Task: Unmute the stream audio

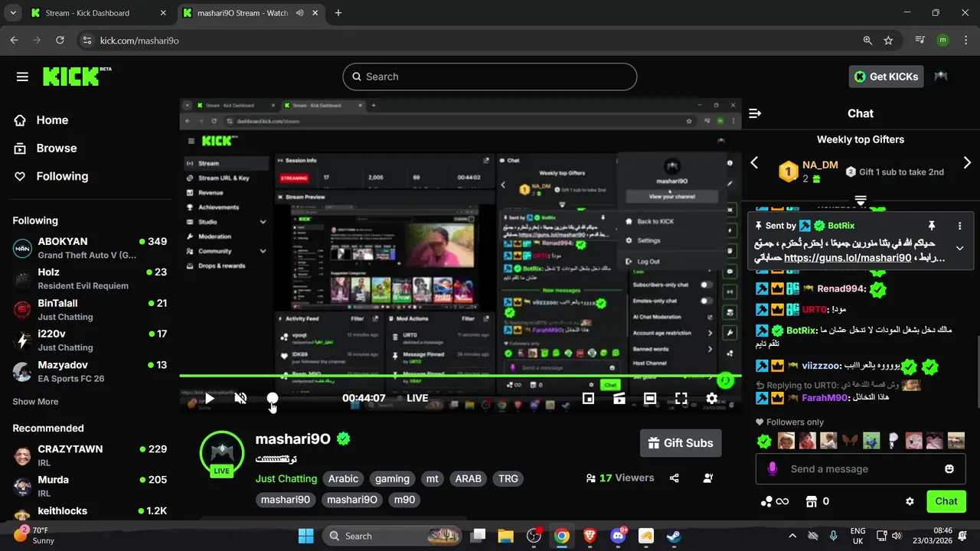Action: tap(240, 398)
